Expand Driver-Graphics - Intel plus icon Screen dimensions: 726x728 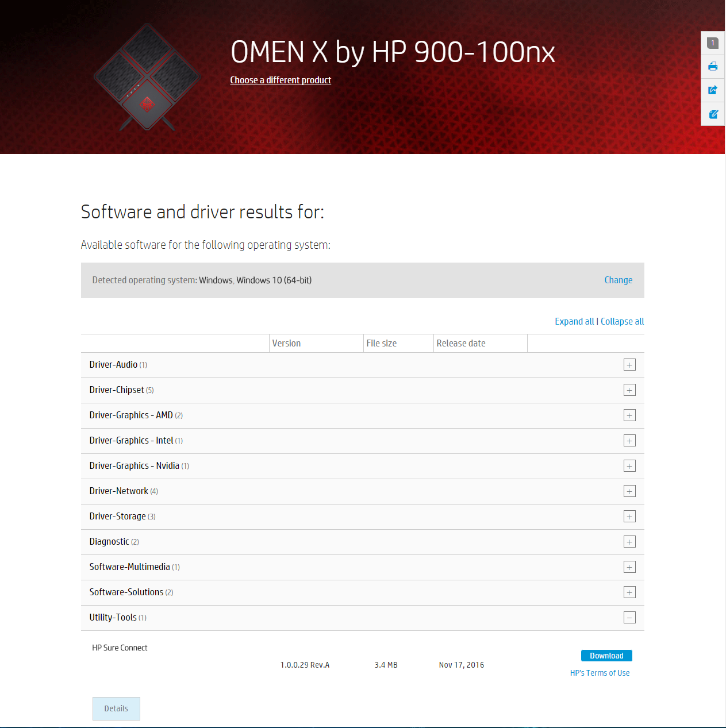[629, 441]
